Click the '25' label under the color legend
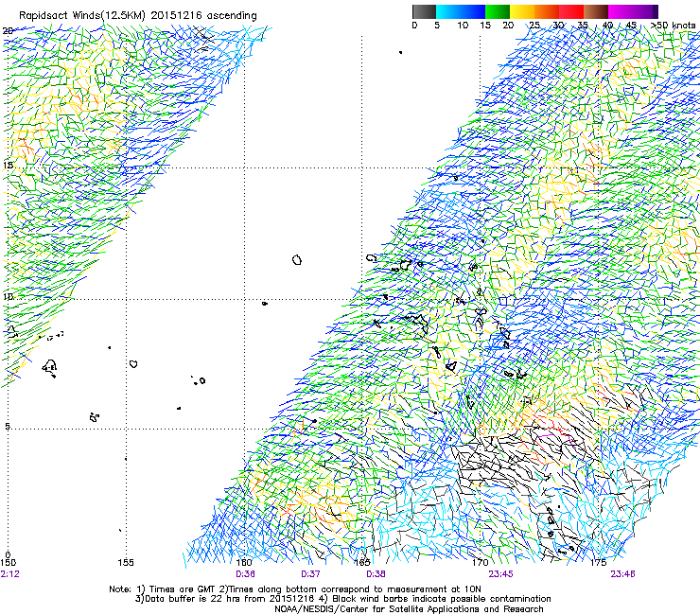Image resolution: width=700 pixels, height=615 pixels. click(534, 26)
